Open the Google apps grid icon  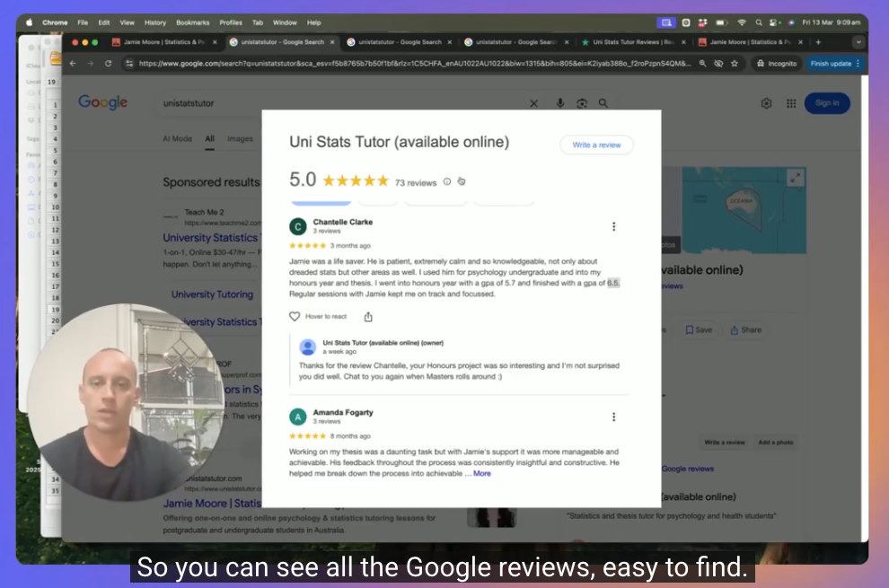[x=791, y=103]
